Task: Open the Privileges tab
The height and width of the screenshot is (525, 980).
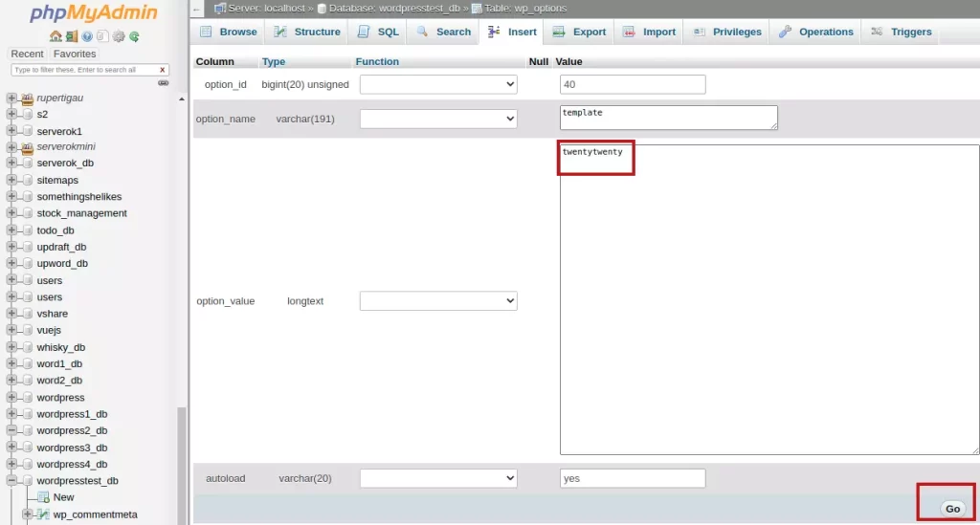Action: coord(727,32)
